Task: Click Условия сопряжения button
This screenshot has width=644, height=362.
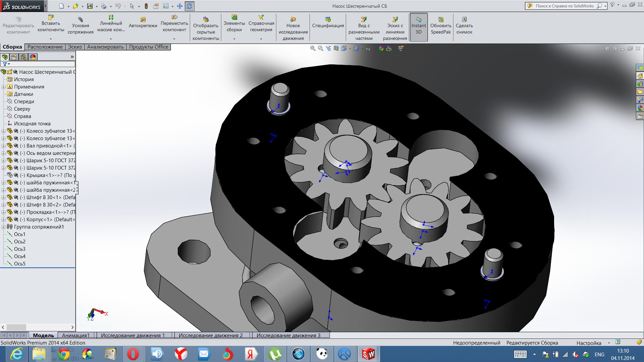Action: point(80,25)
